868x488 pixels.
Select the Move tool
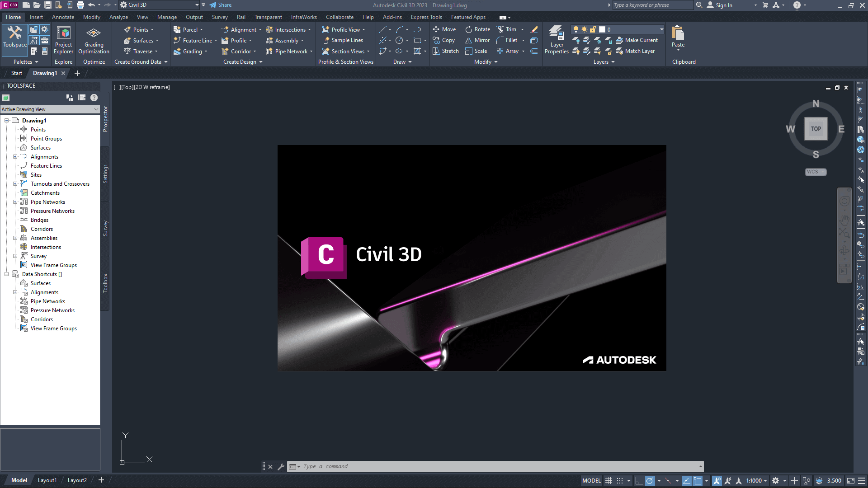coord(444,29)
